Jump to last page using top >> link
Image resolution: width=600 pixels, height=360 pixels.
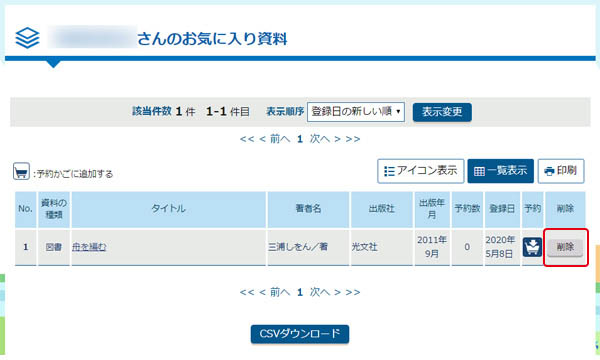(353, 139)
